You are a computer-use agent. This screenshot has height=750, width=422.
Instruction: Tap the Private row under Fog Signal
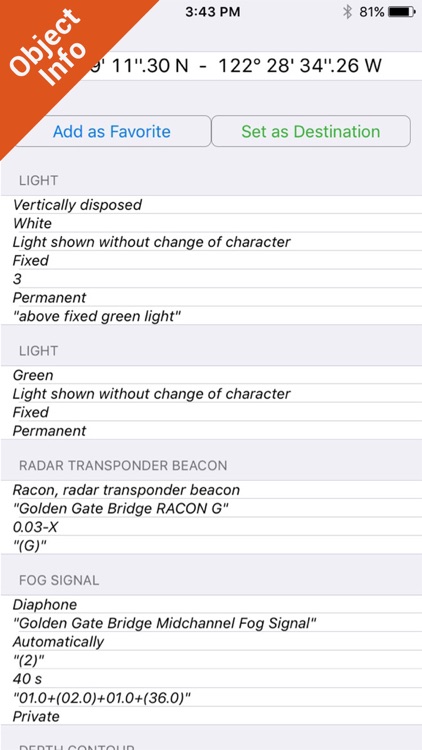211,716
